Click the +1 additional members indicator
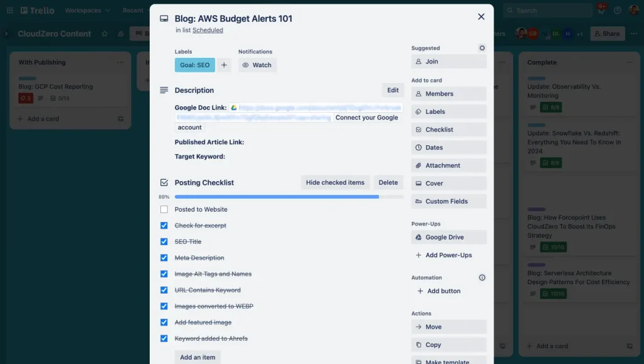This screenshot has width=644, height=364. click(x=579, y=34)
